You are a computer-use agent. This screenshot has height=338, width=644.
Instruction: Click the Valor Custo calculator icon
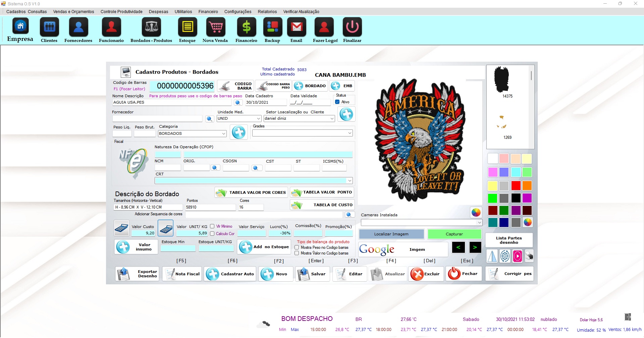pyautogui.click(x=121, y=228)
